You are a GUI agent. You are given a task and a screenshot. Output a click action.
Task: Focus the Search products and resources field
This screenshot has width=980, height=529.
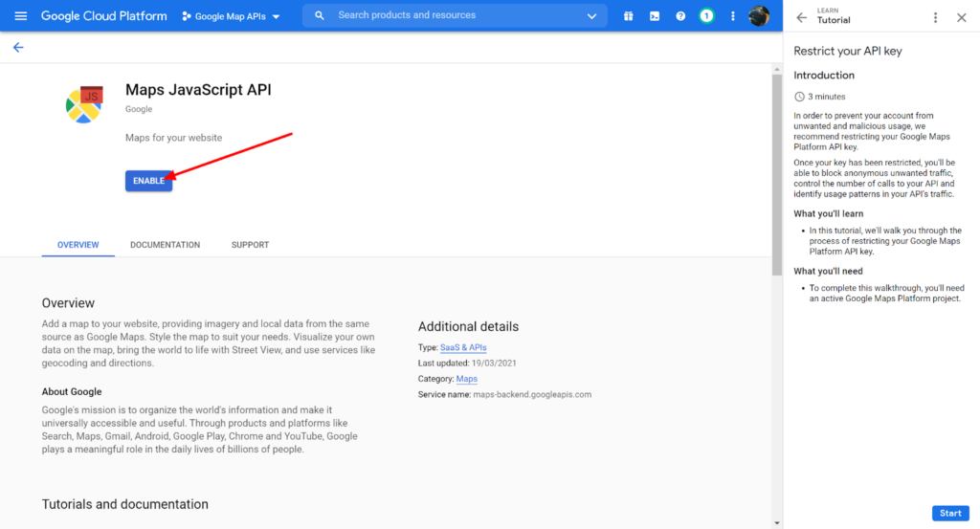coord(455,15)
